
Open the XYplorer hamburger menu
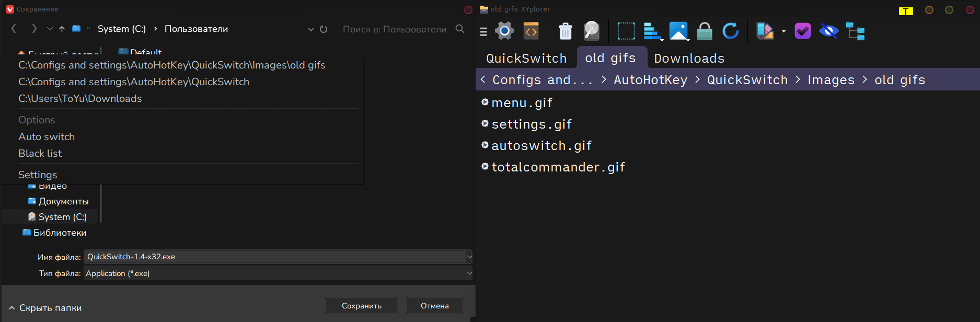(x=483, y=32)
